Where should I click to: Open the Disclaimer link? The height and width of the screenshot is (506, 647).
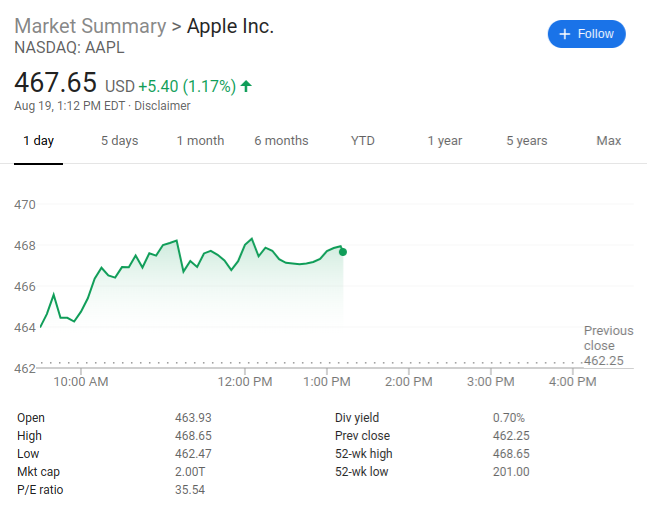[162, 106]
